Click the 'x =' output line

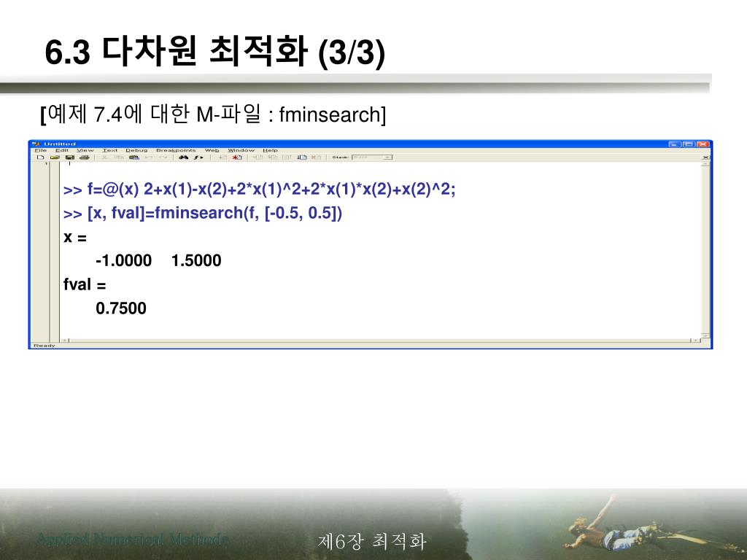(x=75, y=237)
